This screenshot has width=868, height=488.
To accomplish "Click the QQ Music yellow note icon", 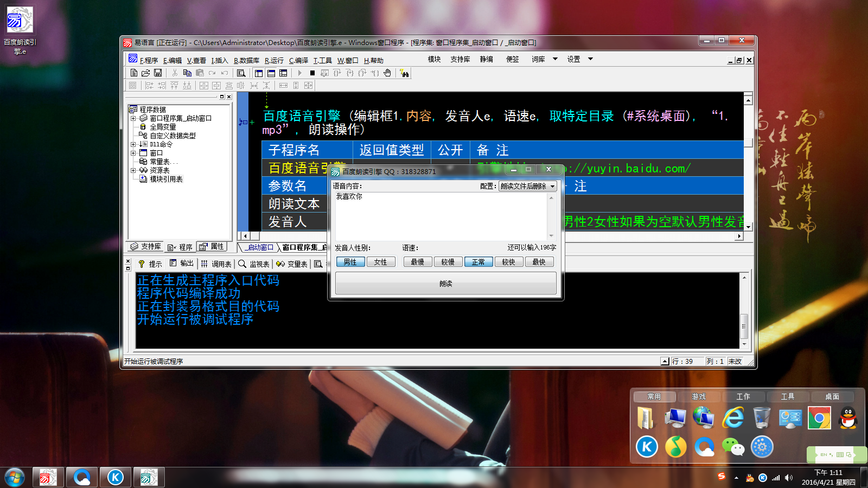I will click(x=675, y=447).
